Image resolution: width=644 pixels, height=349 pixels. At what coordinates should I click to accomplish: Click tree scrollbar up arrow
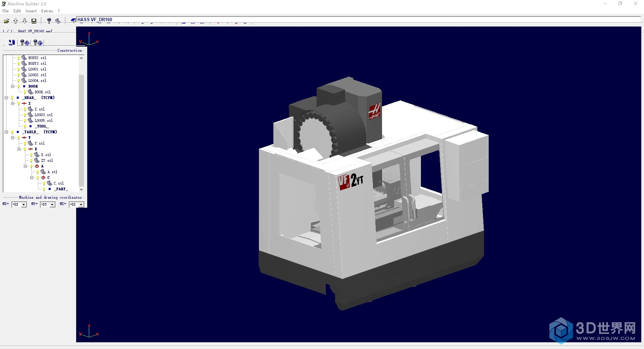pyautogui.click(x=81, y=58)
